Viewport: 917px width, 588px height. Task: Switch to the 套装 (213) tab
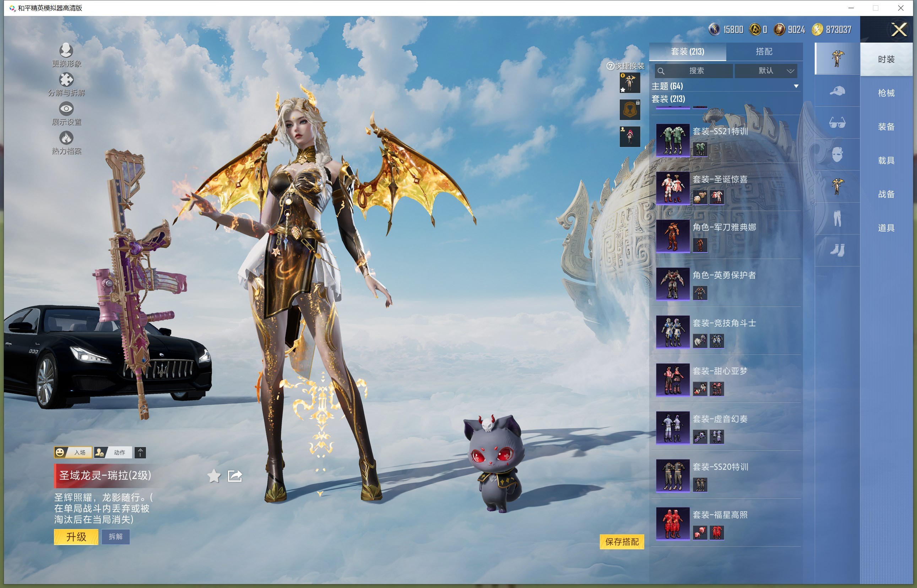pyautogui.click(x=688, y=51)
